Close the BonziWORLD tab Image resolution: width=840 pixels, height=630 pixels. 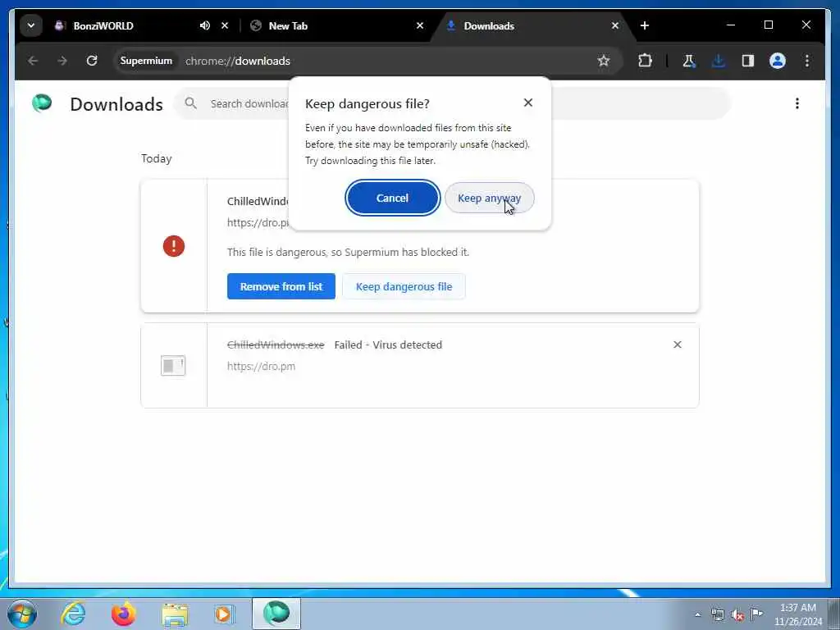225,25
